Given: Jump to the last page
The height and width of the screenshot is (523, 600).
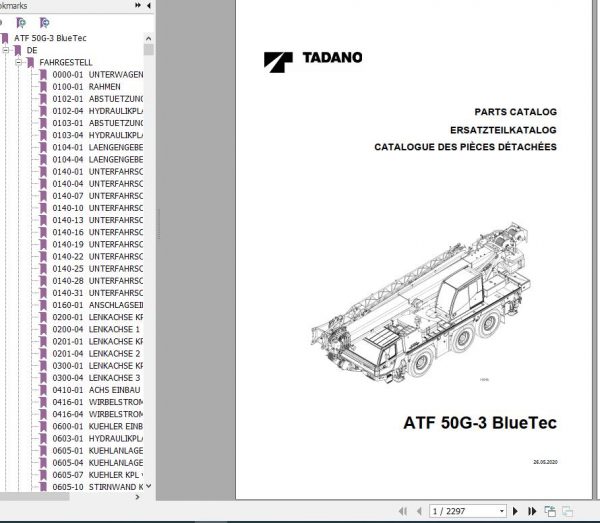Looking at the screenshot, I should 532,511.
